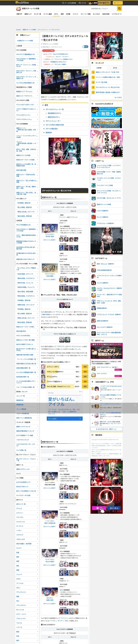138x644 pixels.
Task: Click もっと見る on the アイフル ad
Action: 65,418
